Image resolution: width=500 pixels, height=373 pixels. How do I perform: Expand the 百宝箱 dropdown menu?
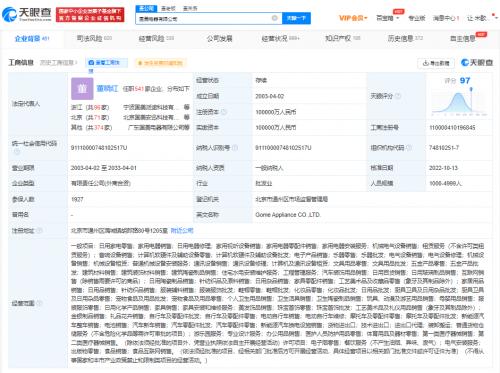(x=388, y=18)
